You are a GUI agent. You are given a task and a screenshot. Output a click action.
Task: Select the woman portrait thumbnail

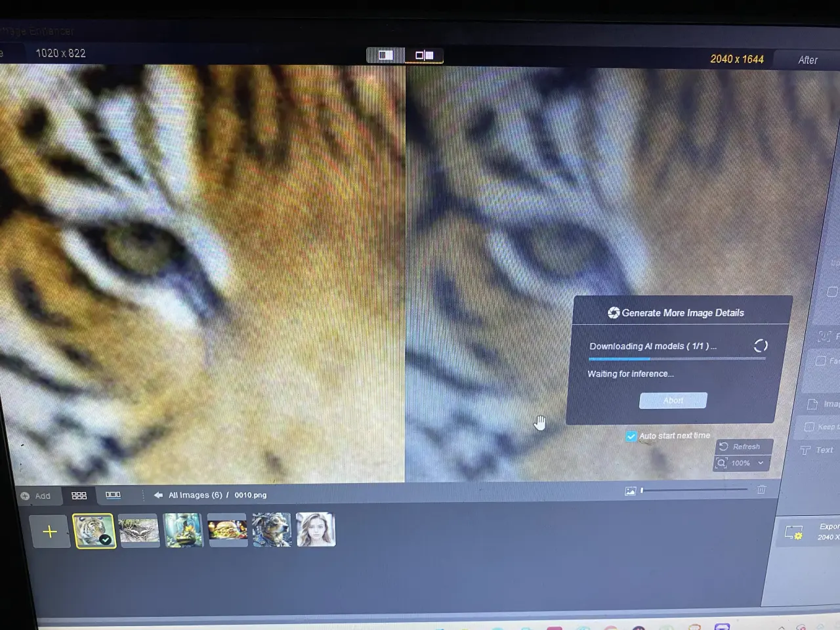pyautogui.click(x=316, y=529)
